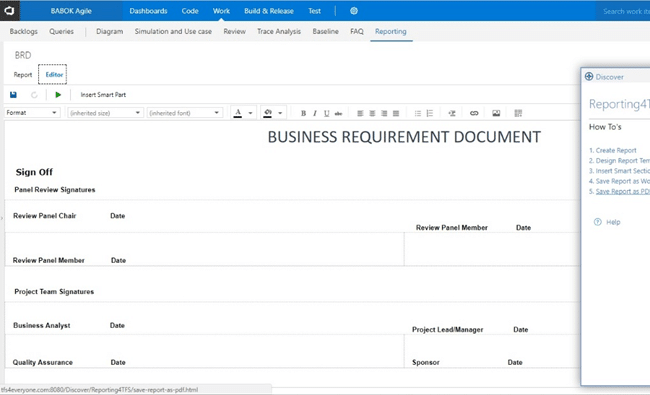
Task: Run the report with the green play icon
Action: 58,95
